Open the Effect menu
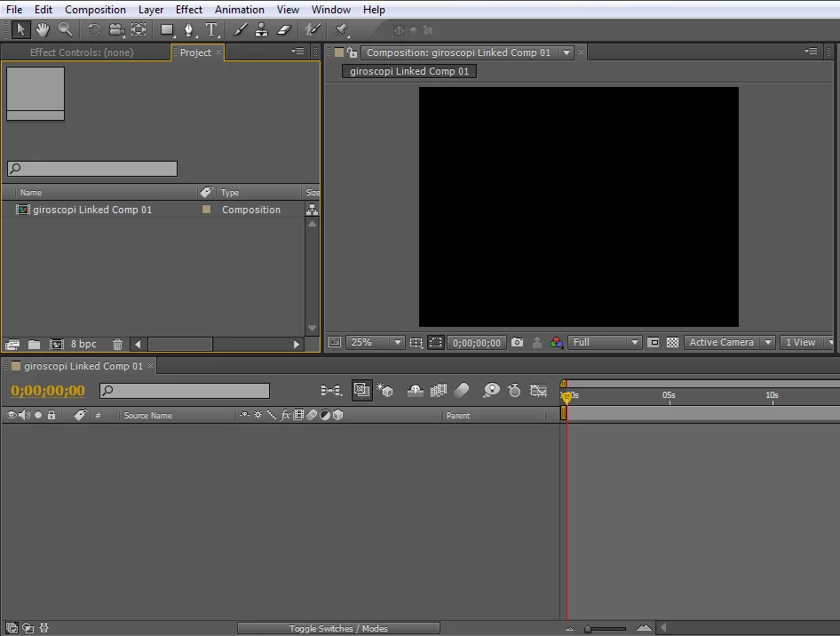 (x=188, y=10)
